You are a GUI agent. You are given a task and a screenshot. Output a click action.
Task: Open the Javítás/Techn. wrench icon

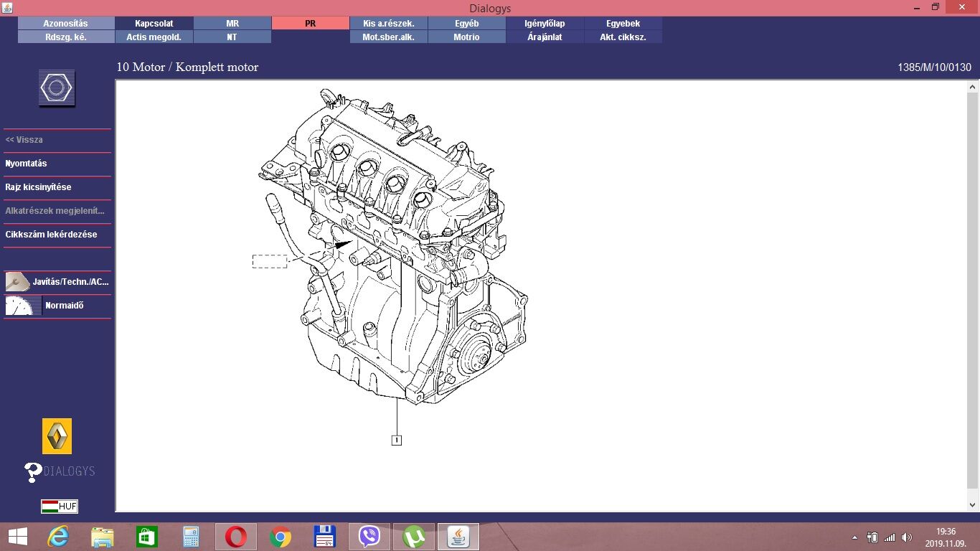[17, 282]
